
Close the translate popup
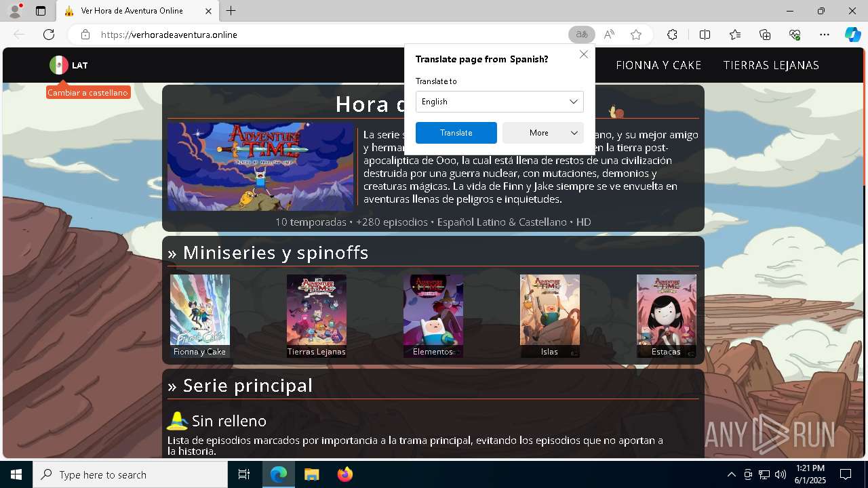pos(584,54)
